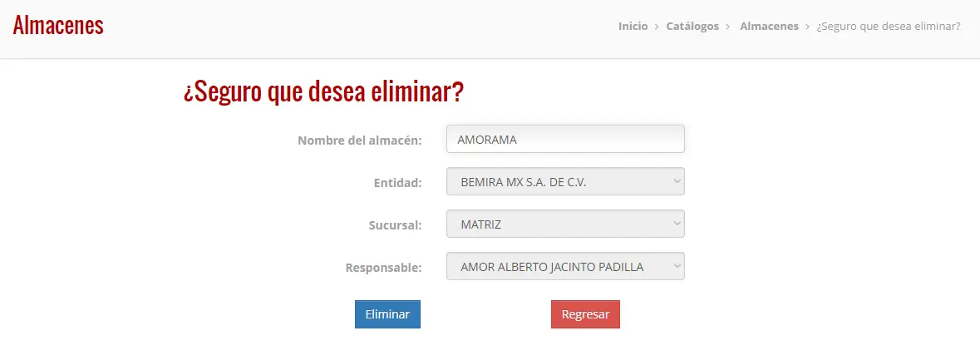Focus the AMORAMA warehouse name field
This screenshot has height=360, width=980.
point(565,139)
